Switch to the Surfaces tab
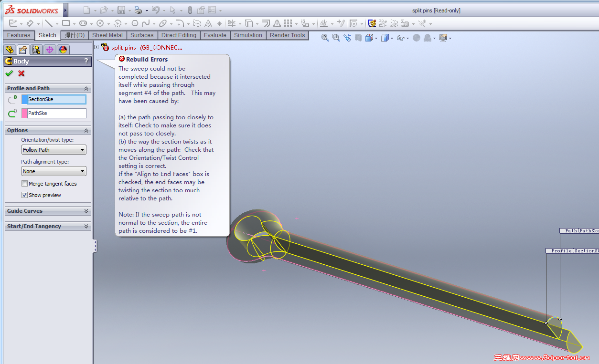 point(142,35)
